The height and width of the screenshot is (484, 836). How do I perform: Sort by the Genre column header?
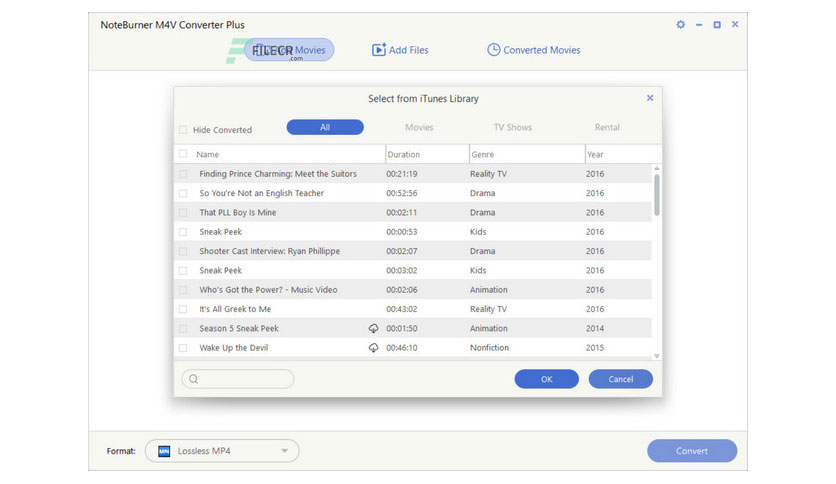point(483,155)
